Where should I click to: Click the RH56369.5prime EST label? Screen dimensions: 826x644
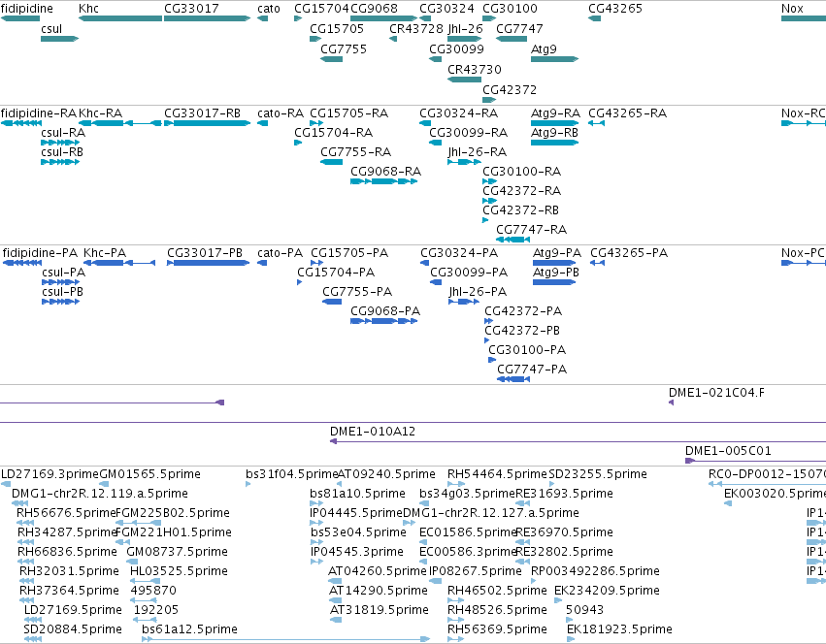[x=497, y=629]
